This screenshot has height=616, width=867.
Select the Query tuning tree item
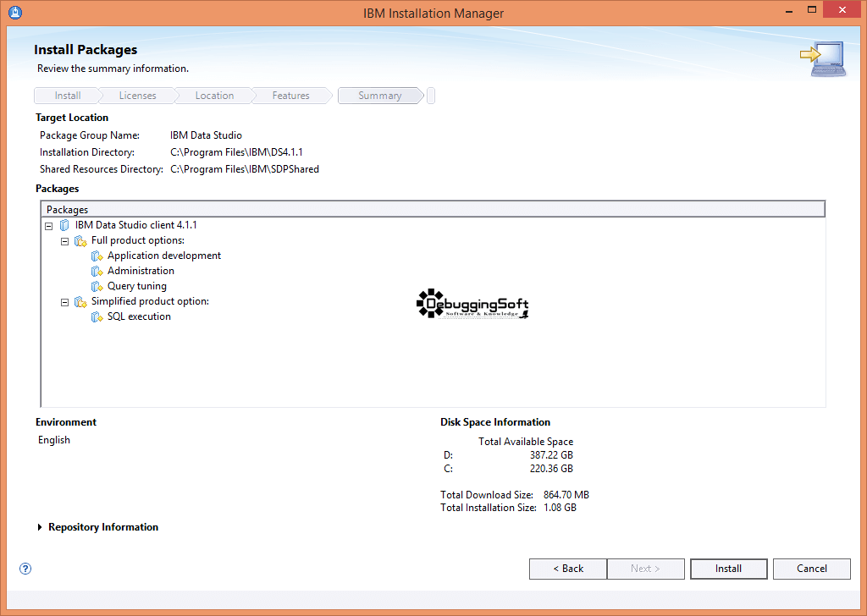click(x=136, y=287)
